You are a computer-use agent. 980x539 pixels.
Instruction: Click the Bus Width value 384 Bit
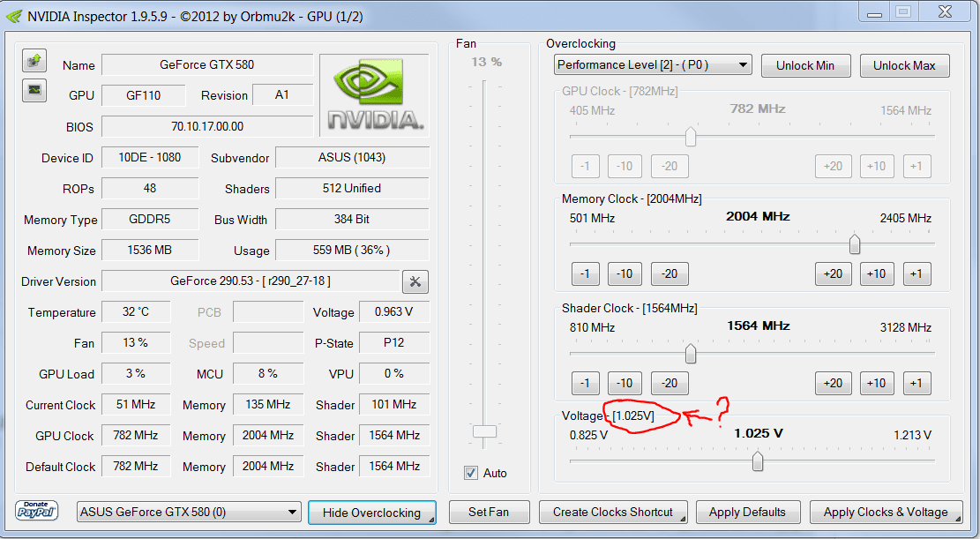point(353,220)
